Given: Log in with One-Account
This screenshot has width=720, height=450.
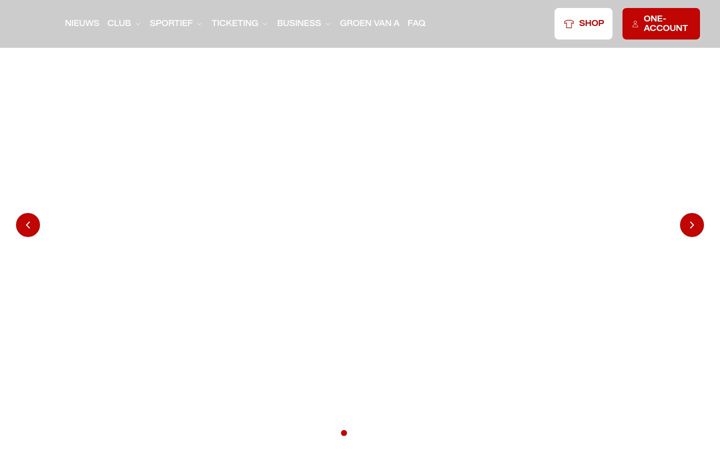Looking at the screenshot, I should pyautogui.click(x=661, y=23).
